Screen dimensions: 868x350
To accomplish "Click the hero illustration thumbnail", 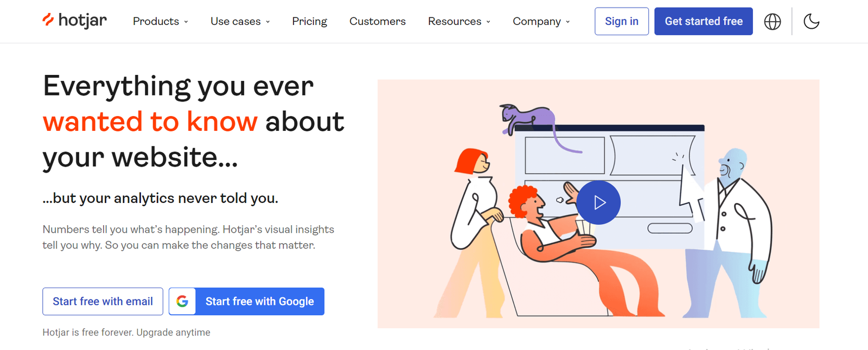I will 598,203.
